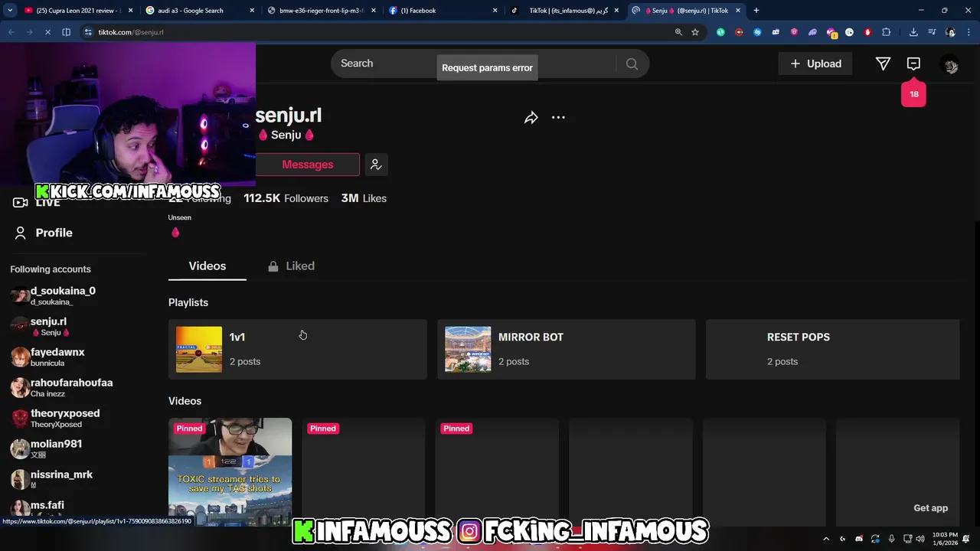Open the three-dot more options on profile

coord(558,117)
